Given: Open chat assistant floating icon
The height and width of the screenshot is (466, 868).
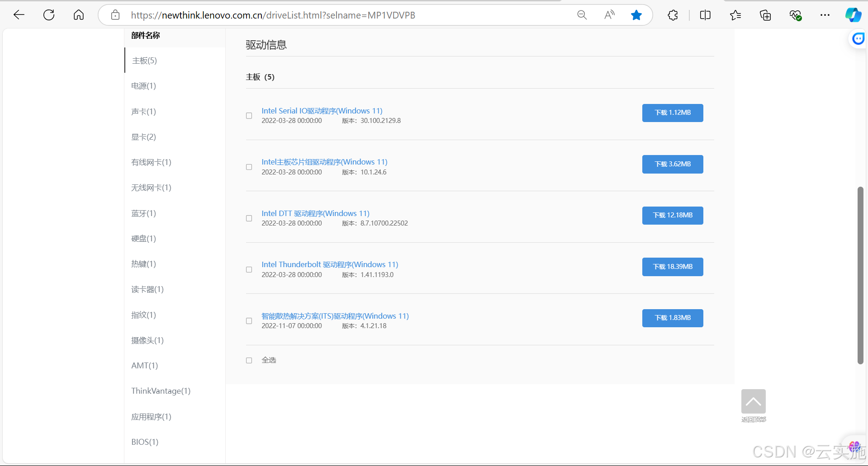Looking at the screenshot, I should (858, 39).
